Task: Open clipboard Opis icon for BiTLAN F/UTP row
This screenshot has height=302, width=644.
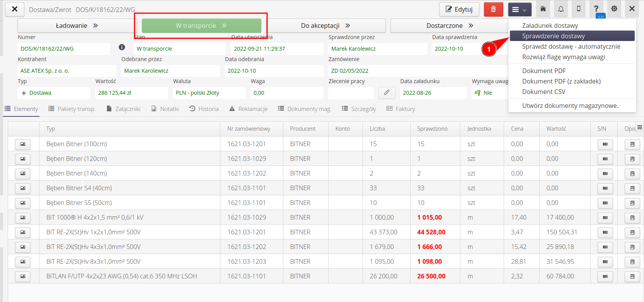Action: pyautogui.click(x=632, y=276)
